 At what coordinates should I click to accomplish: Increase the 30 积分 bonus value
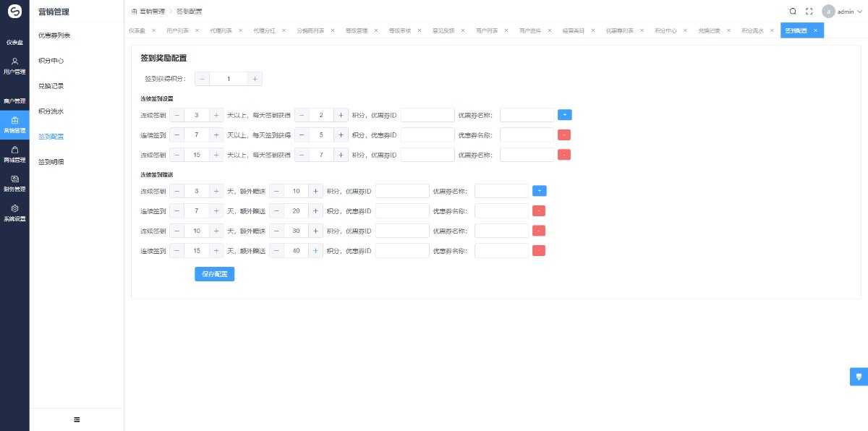click(x=315, y=231)
